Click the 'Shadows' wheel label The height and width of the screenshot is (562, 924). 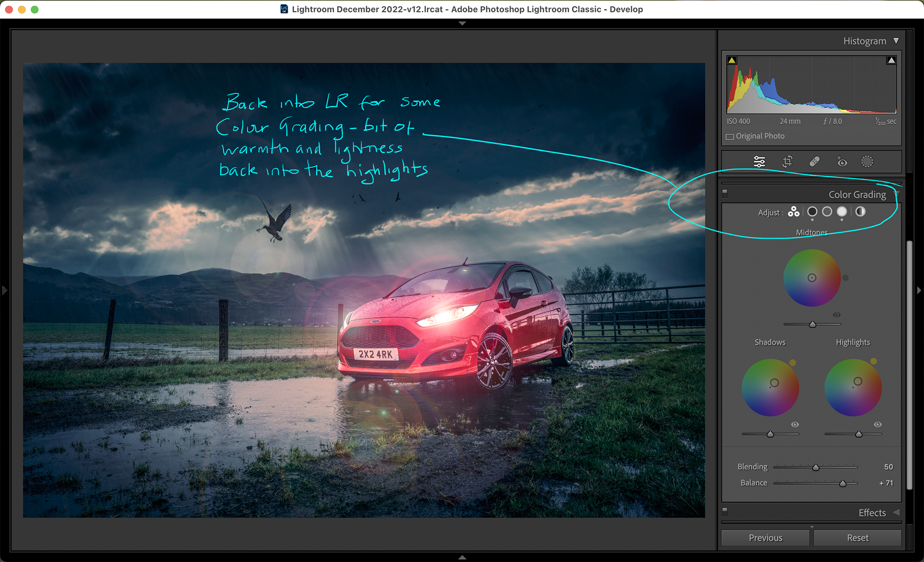point(770,342)
